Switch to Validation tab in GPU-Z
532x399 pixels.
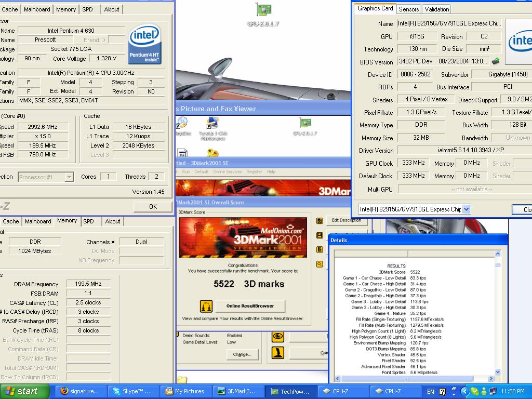[436, 9]
